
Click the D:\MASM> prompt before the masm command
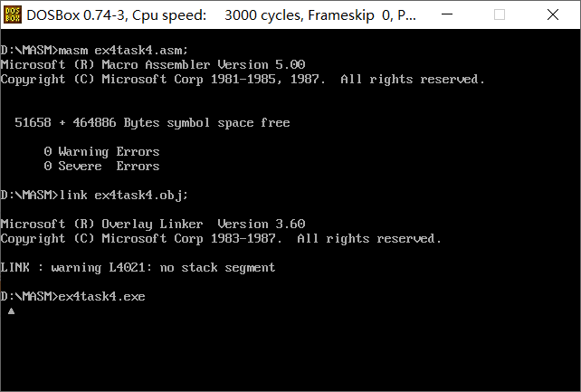29,50
